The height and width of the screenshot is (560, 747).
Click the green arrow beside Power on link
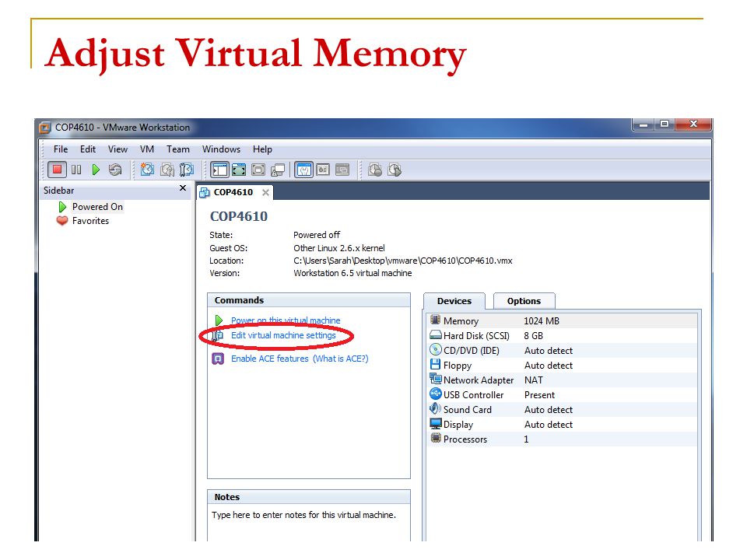(x=219, y=320)
